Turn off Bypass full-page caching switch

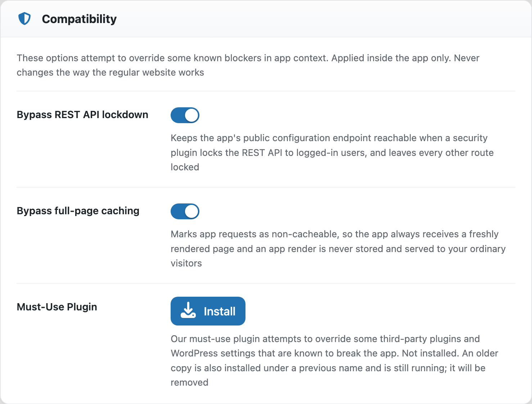pyautogui.click(x=185, y=211)
